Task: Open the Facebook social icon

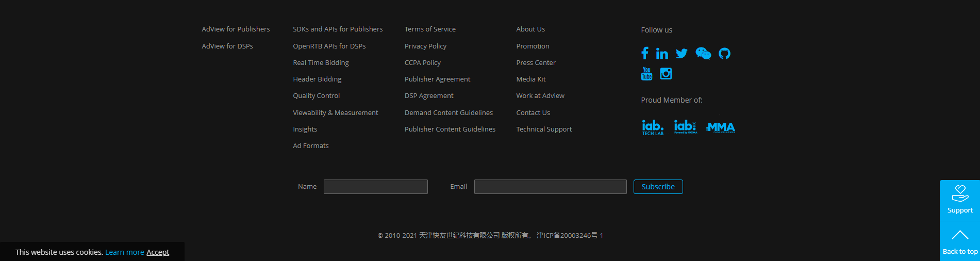Action: coord(644,53)
